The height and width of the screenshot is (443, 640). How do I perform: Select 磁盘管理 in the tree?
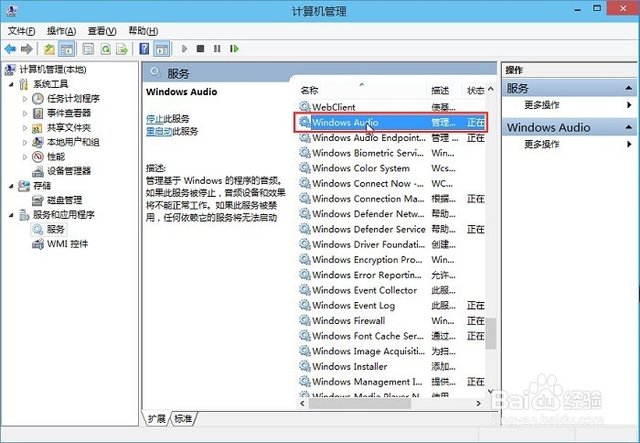point(62,200)
